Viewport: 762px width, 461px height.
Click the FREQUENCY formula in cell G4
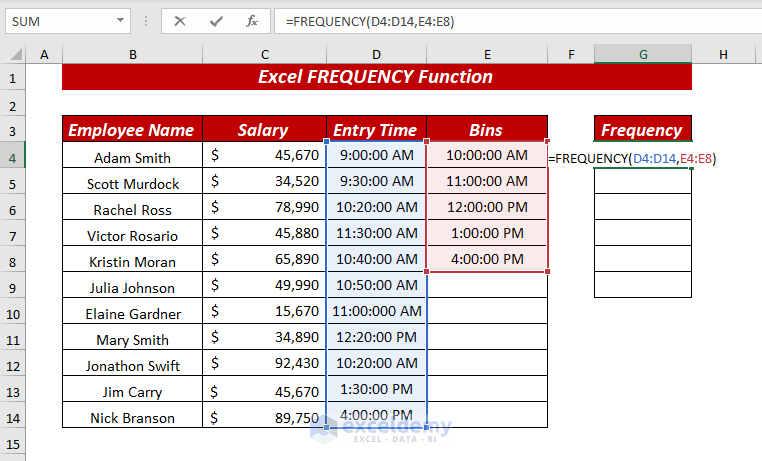pos(632,158)
